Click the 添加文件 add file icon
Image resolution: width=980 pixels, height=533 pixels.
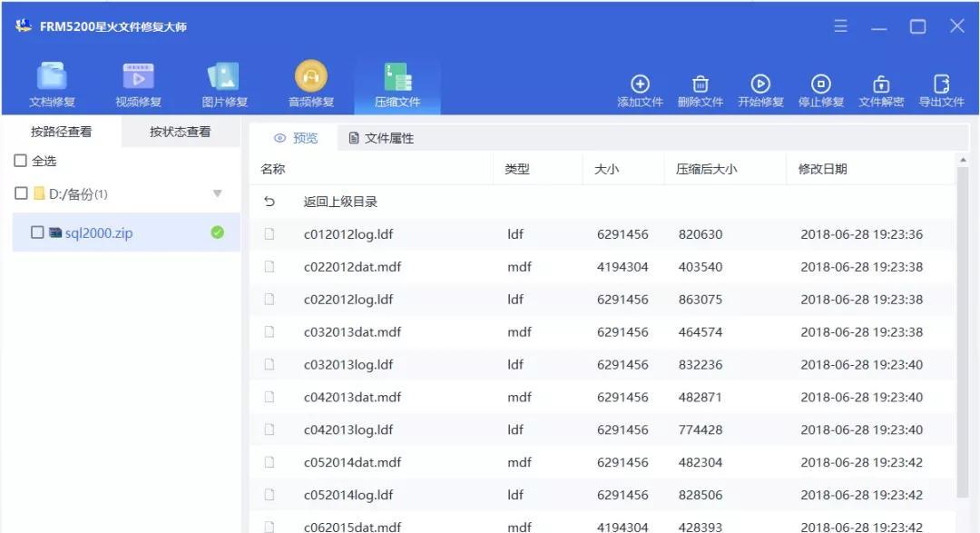coord(640,84)
